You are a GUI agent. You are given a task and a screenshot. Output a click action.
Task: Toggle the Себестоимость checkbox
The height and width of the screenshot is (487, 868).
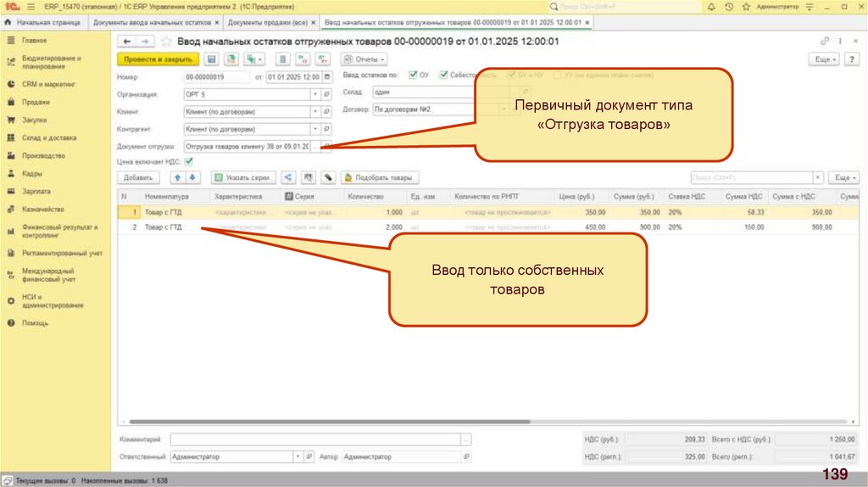point(443,75)
